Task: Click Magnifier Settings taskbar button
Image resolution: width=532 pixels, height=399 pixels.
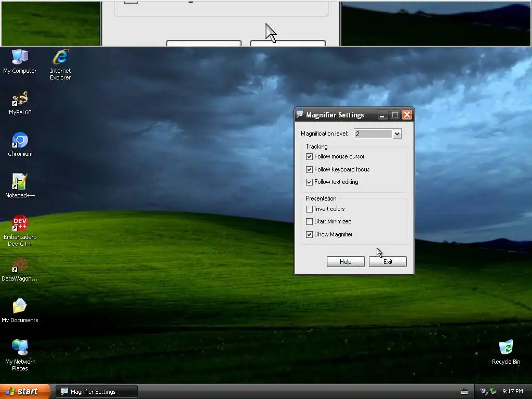Action: click(x=96, y=392)
